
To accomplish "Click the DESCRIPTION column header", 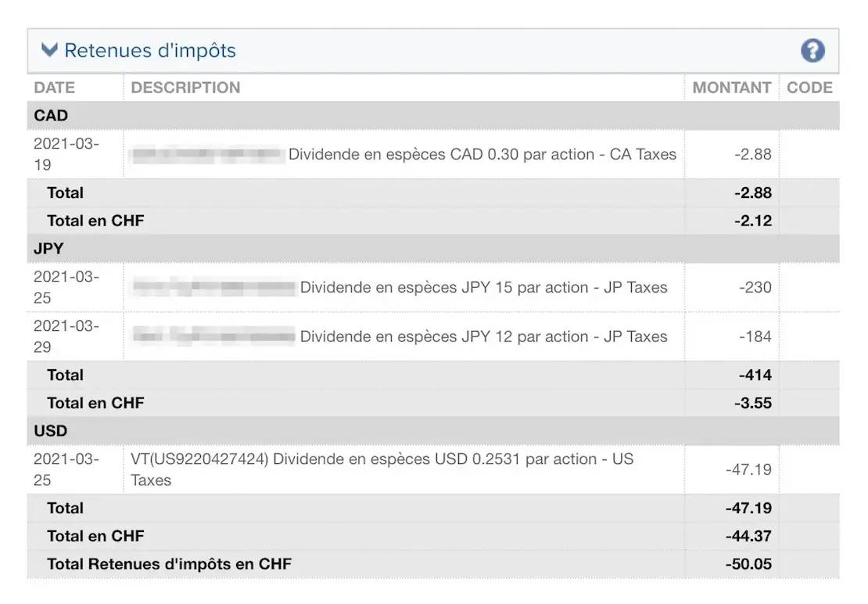I will point(185,88).
